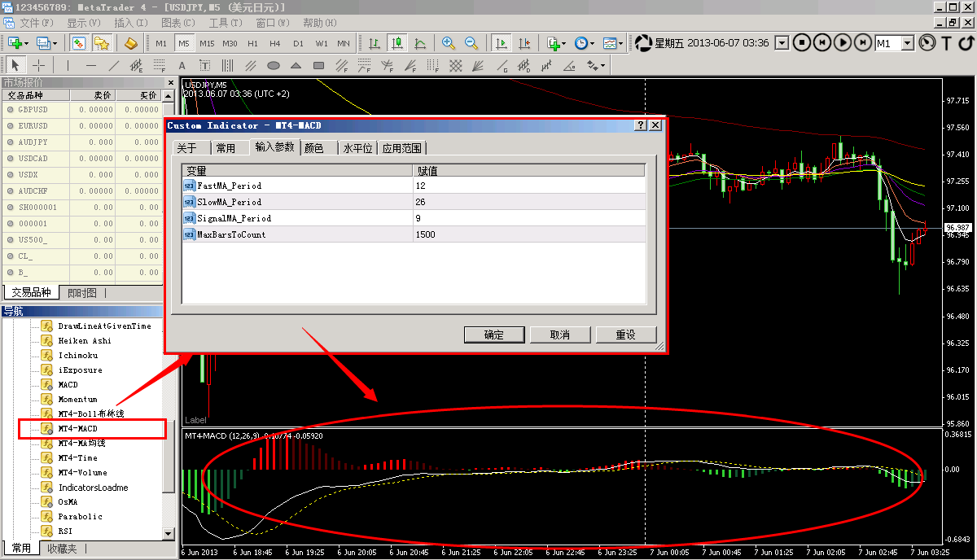Select the text label 'A' tool
Image resolution: width=977 pixels, height=560 pixels.
[x=182, y=66]
